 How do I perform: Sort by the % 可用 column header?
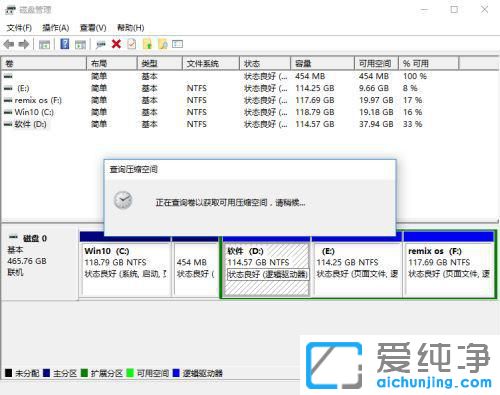[429, 63]
